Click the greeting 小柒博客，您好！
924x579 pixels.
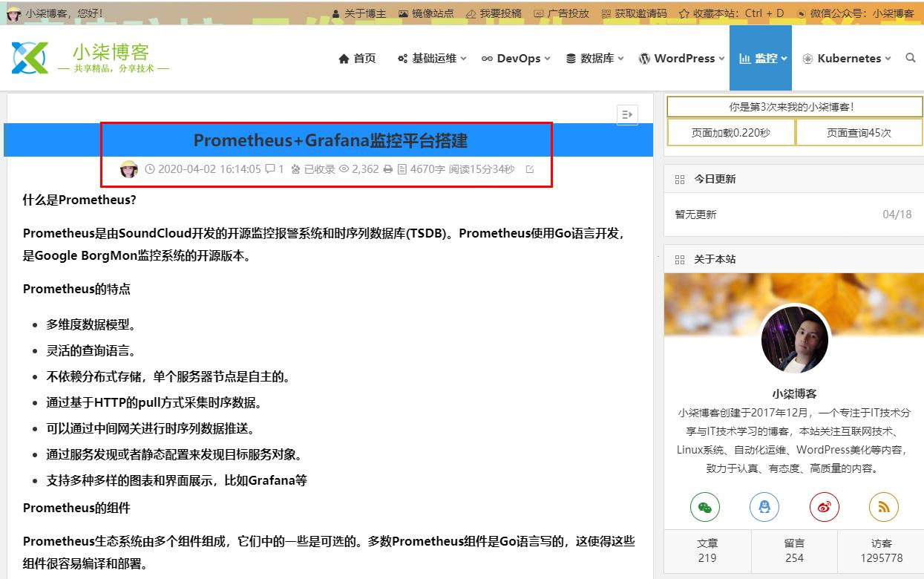click(65, 13)
